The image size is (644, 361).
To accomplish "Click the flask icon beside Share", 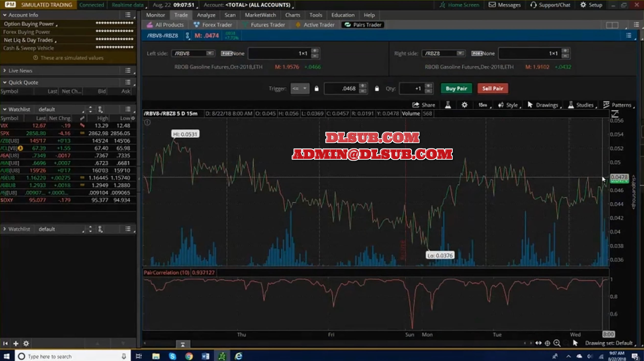I will pyautogui.click(x=448, y=105).
